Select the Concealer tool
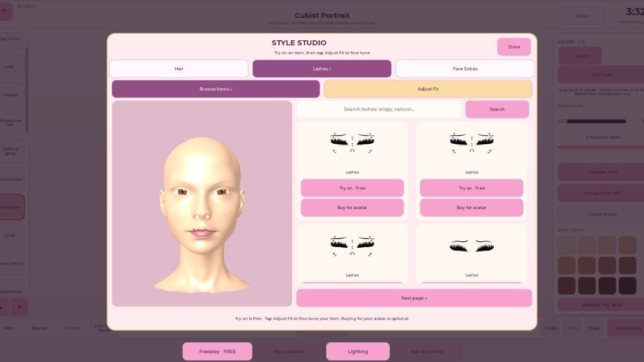The width and height of the screenshot is (644, 362). [11, 207]
